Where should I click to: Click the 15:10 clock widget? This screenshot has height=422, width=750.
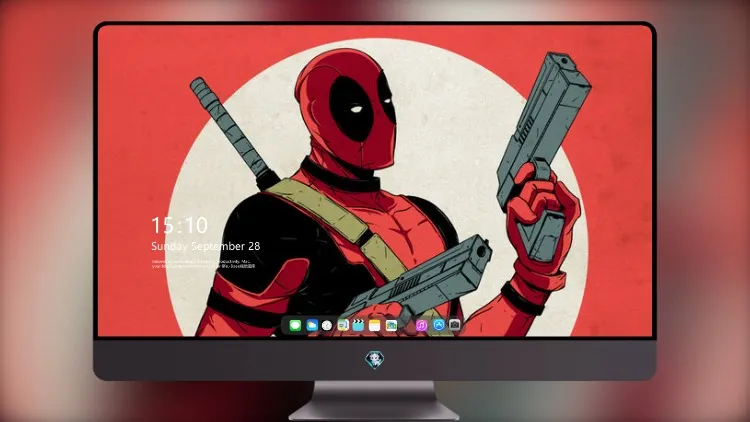click(x=180, y=225)
